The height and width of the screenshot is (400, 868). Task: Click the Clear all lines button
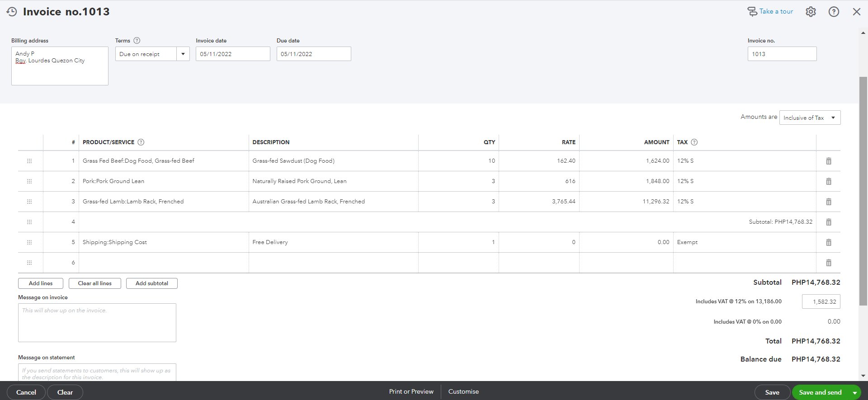(95, 283)
